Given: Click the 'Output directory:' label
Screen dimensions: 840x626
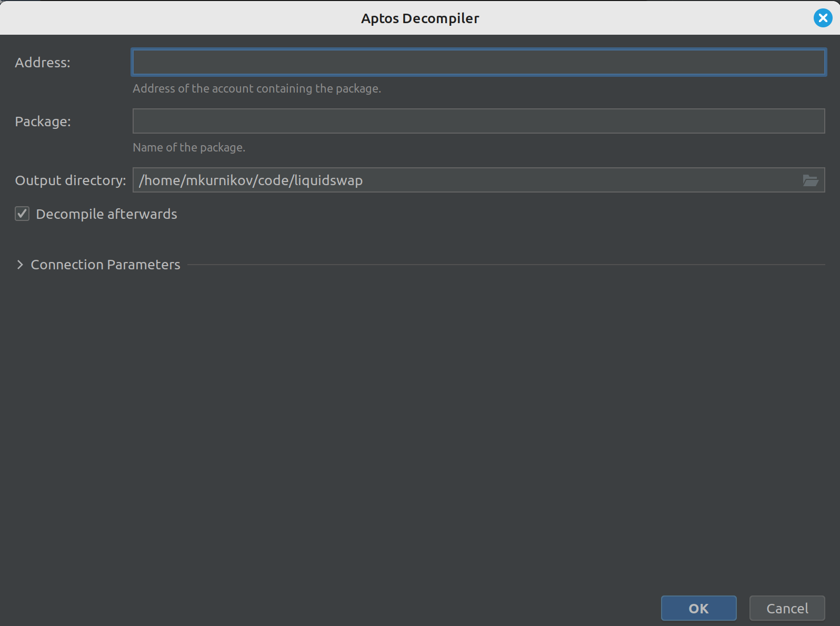Looking at the screenshot, I should point(71,180).
